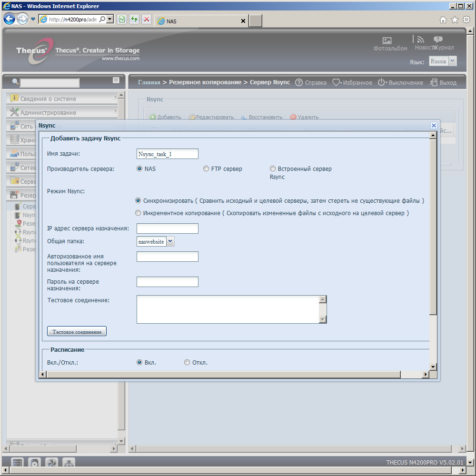Disable schedule with Откл. radio
Image resolution: width=476 pixels, height=476 pixels.
coord(187,362)
